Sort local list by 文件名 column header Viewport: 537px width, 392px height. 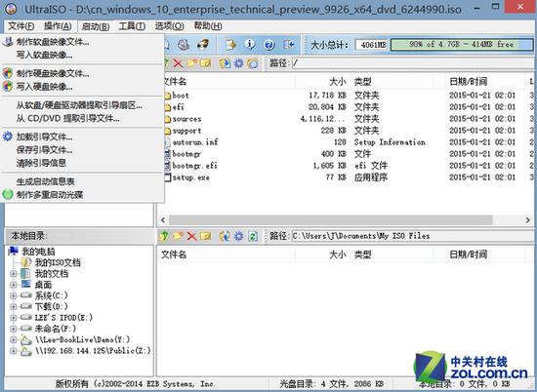pos(227,255)
